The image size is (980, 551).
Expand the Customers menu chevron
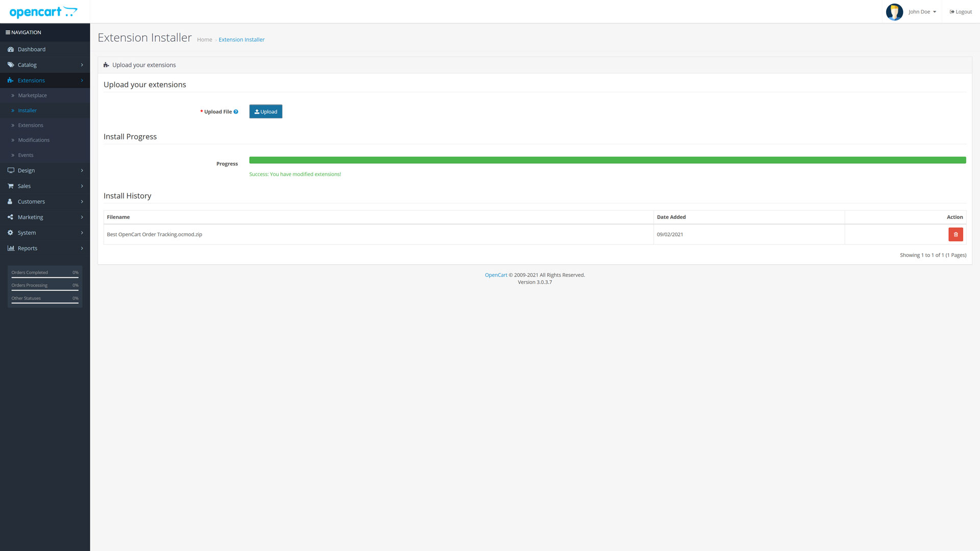tap(82, 202)
